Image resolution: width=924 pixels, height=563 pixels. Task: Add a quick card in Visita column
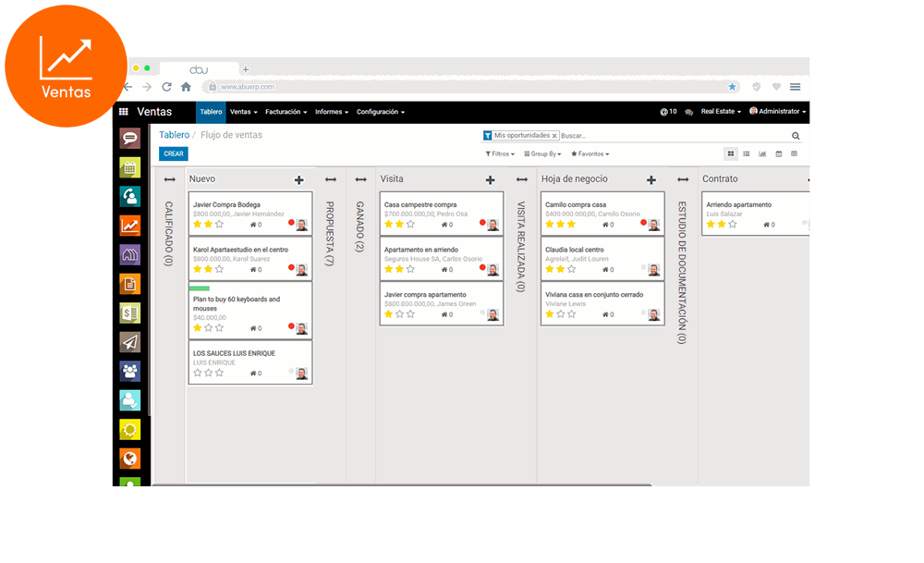(491, 179)
